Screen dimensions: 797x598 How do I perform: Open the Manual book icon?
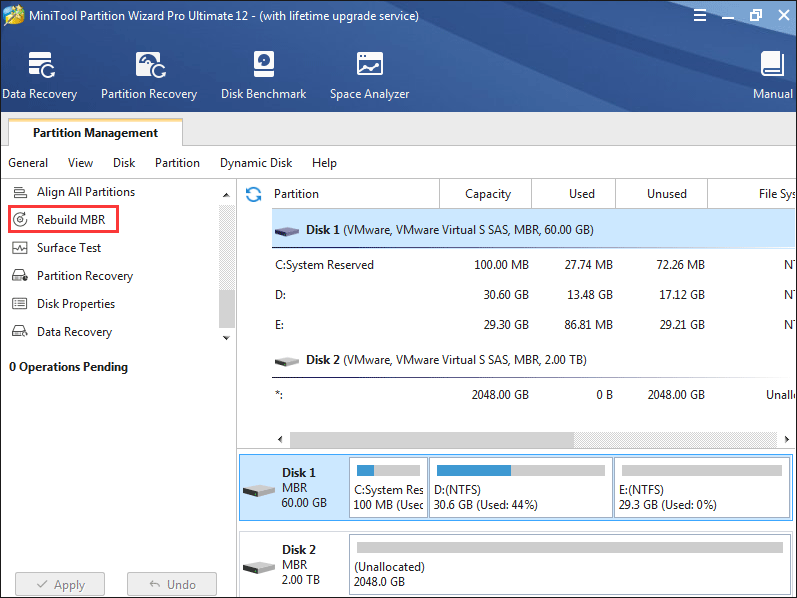click(x=772, y=75)
